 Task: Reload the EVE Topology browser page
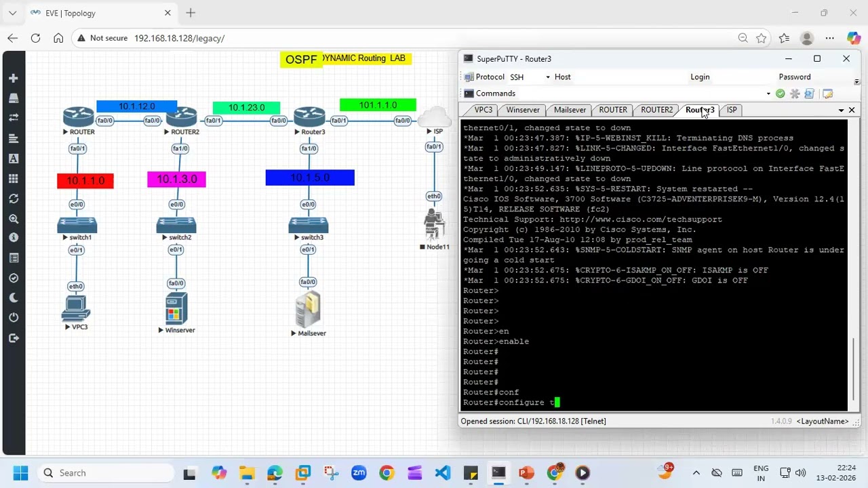click(x=35, y=39)
